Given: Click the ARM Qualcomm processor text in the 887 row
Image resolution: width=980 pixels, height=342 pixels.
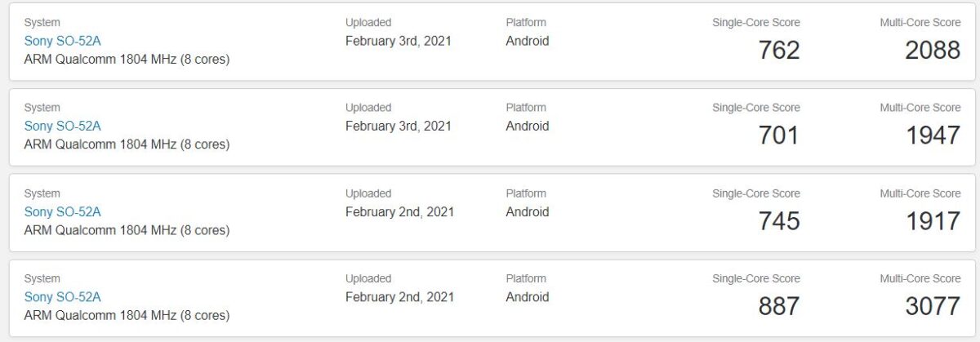Looking at the screenshot, I should [x=127, y=315].
